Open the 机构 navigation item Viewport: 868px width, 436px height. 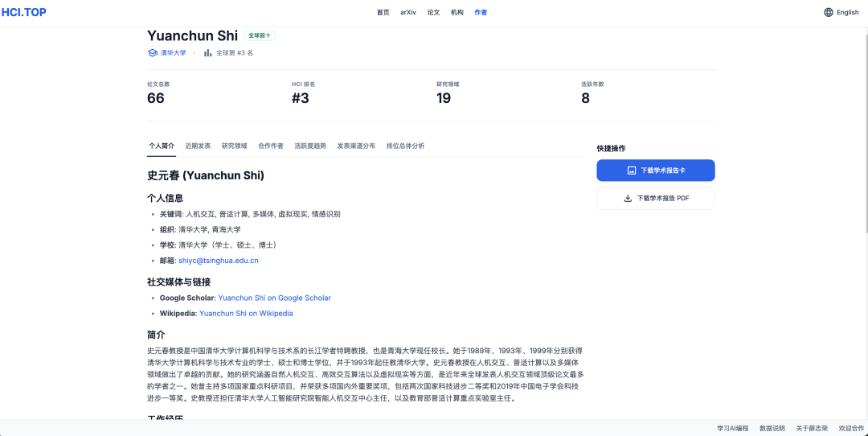[457, 12]
